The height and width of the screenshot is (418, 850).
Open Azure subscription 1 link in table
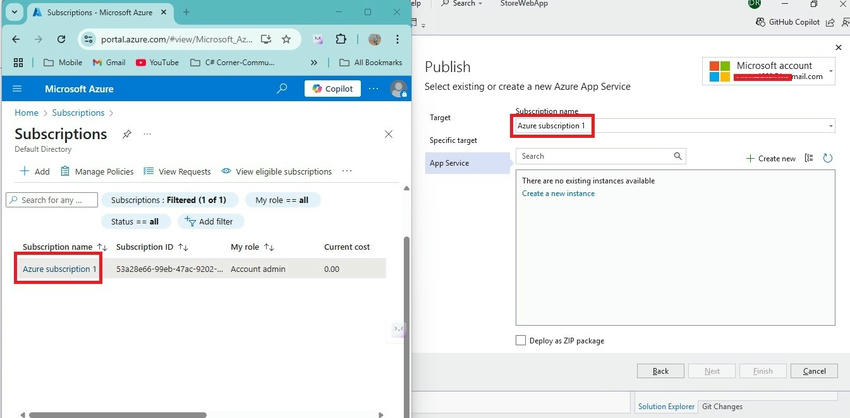point(60,269)
